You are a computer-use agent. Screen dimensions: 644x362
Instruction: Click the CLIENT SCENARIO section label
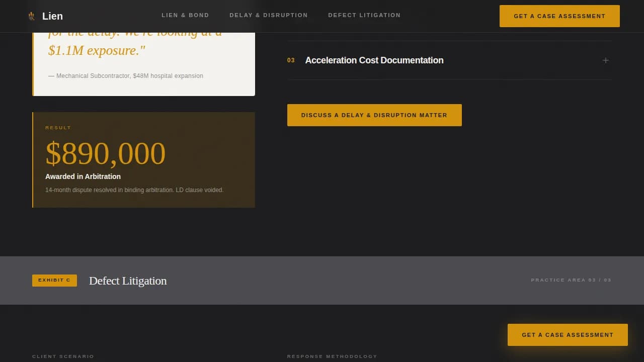point(63,356)
